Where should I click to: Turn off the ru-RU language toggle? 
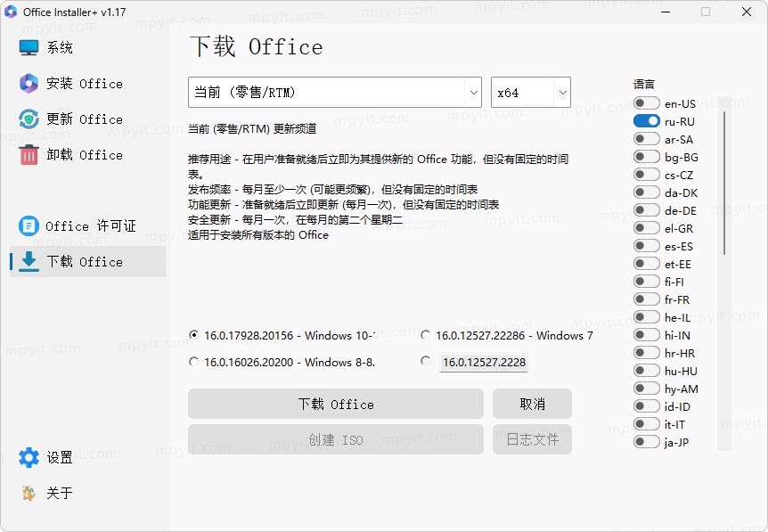click(647, 121)
